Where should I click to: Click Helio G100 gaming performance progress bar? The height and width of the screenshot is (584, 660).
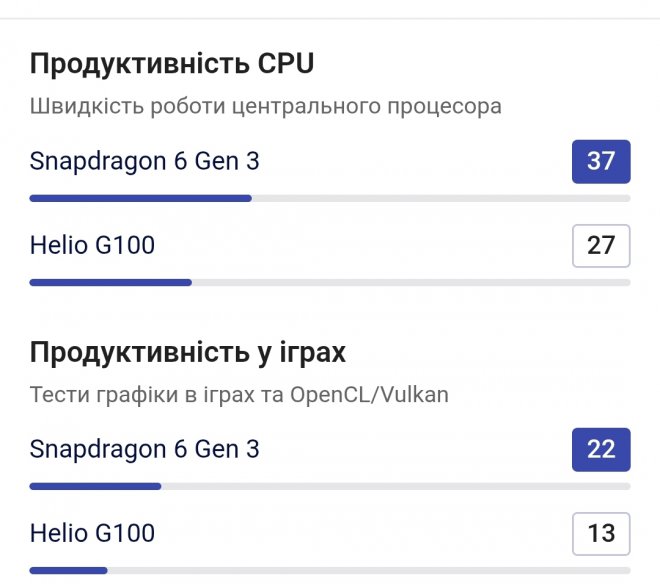pos(68,570)
